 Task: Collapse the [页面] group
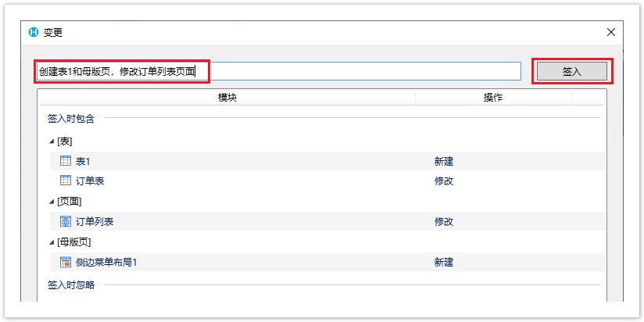(x=52, y=202)
